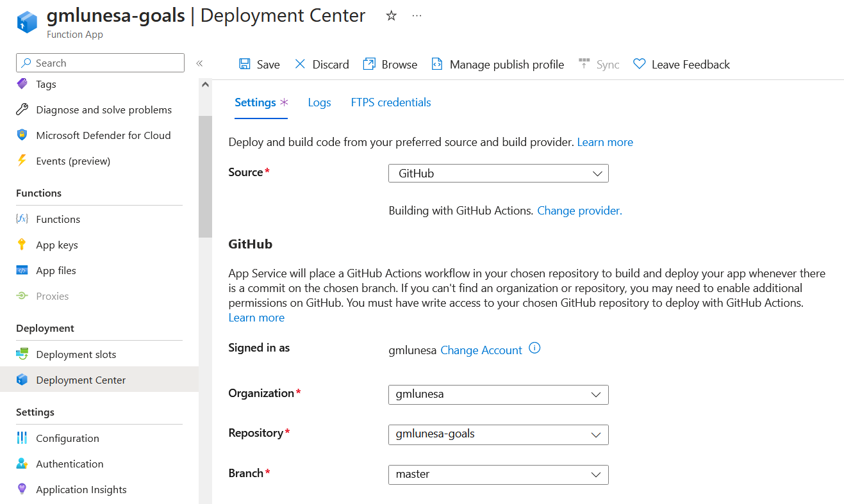Click the App keys yellow key icon
The height and width of the screenshot is (504, 844).
pyautogui.click(x=22, y=245)
